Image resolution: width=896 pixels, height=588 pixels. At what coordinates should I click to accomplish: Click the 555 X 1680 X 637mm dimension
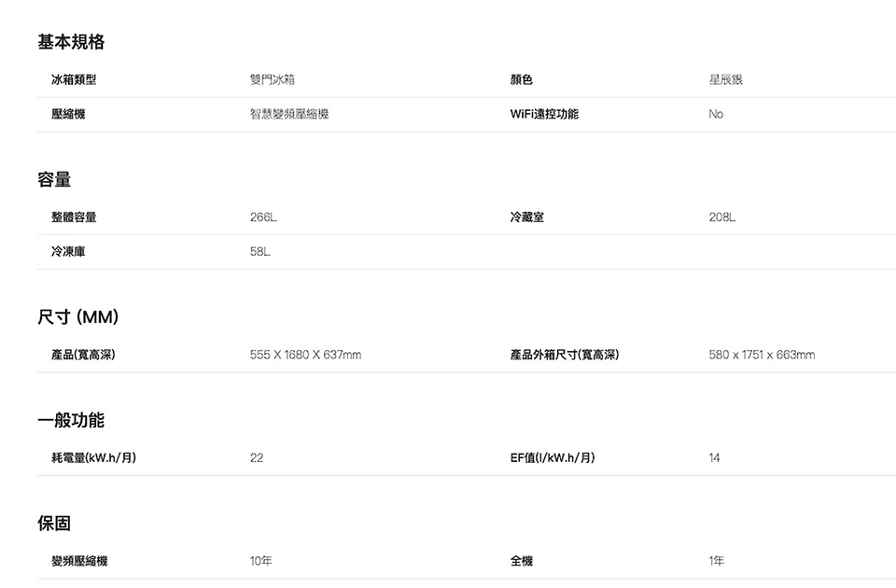click(305, 355)
